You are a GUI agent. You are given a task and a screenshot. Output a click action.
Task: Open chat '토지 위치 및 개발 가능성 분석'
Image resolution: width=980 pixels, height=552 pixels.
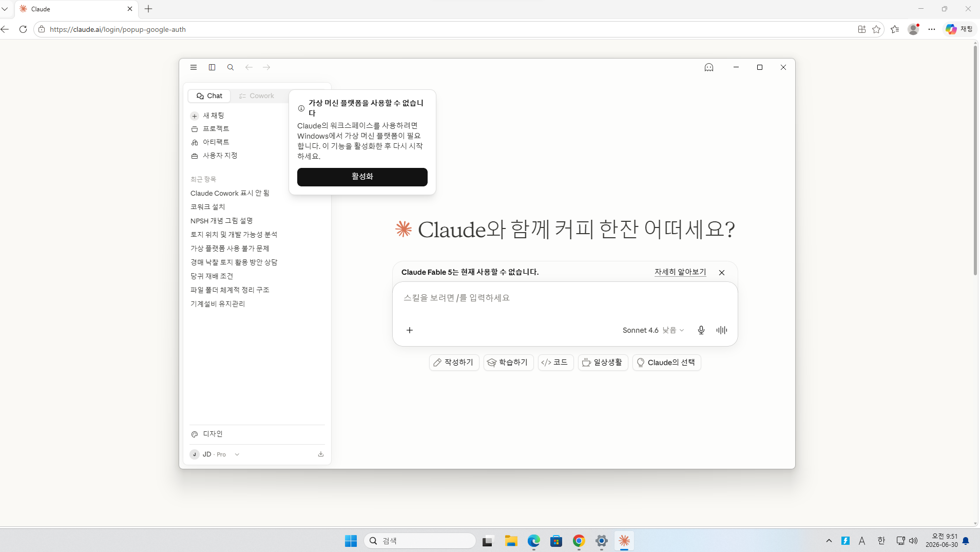(x=234, y=235)
